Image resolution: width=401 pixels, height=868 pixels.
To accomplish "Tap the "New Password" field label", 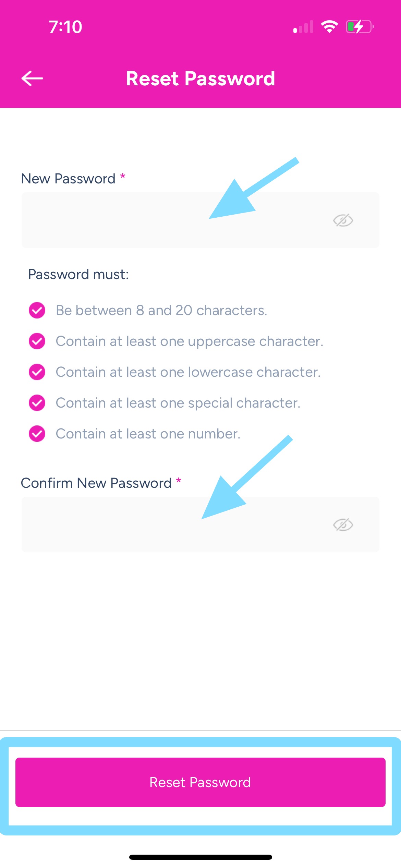I will coord(68,179).
